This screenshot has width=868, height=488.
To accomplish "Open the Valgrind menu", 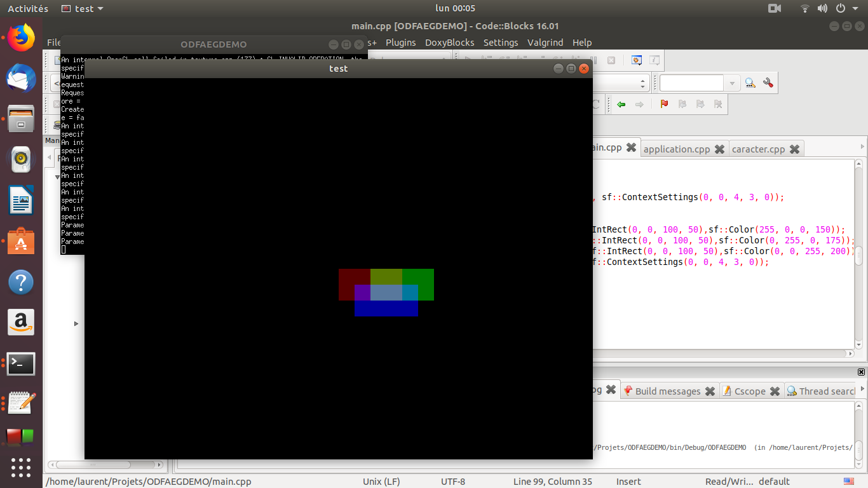I will click(x=545, y=43).
